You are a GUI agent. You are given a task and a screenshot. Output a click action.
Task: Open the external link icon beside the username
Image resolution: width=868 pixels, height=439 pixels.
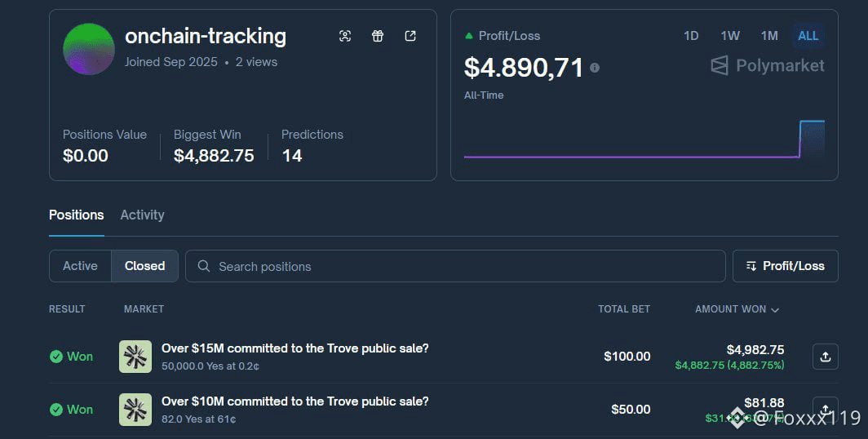click(x=410, y=36)
